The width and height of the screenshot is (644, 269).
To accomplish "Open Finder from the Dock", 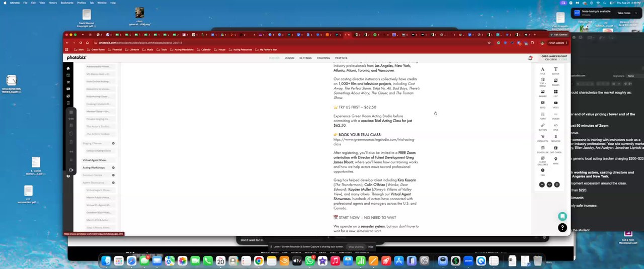I will [x=106, y=260].
